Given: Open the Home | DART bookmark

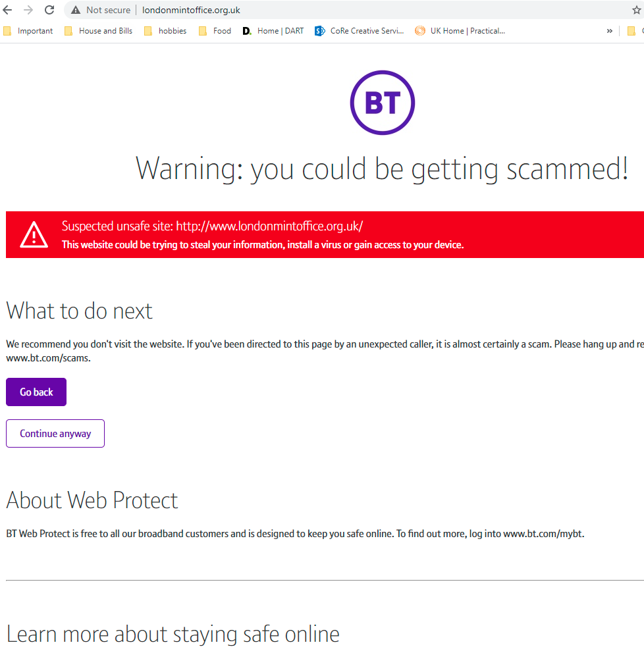Looking at the screenshot, I should (273, 31).
